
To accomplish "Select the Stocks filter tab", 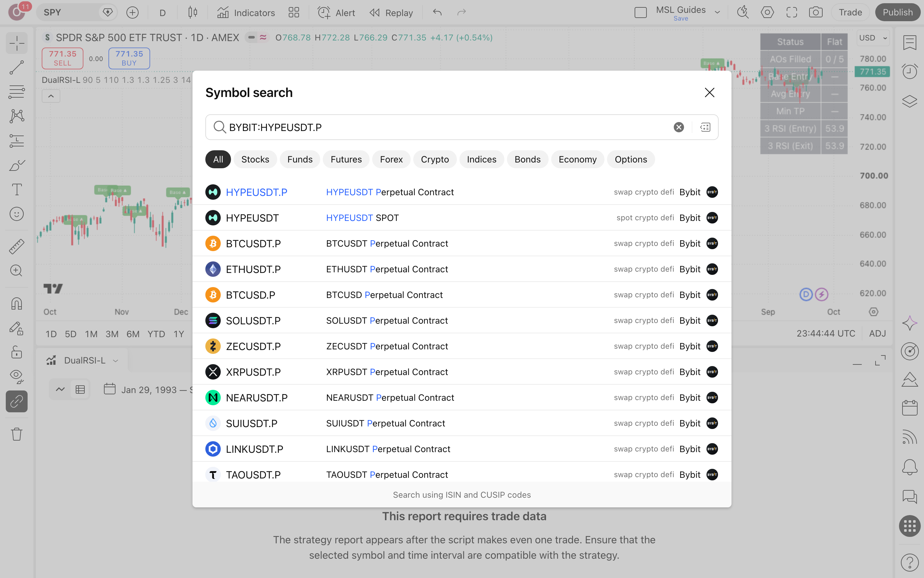I will (255, 159).
